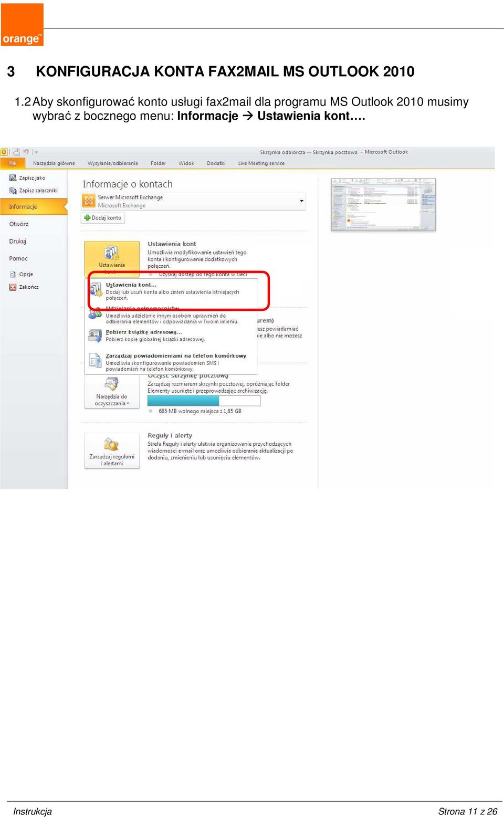
Task: Click the Ustawienia kont... entry icon
Action: [96, 289]
